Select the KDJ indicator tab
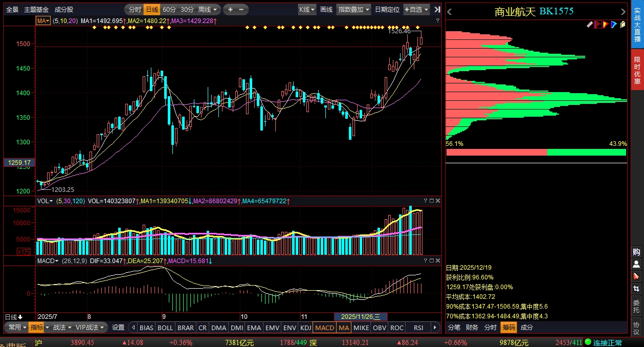This screenshot has height=347, width=644. (305, 328)
